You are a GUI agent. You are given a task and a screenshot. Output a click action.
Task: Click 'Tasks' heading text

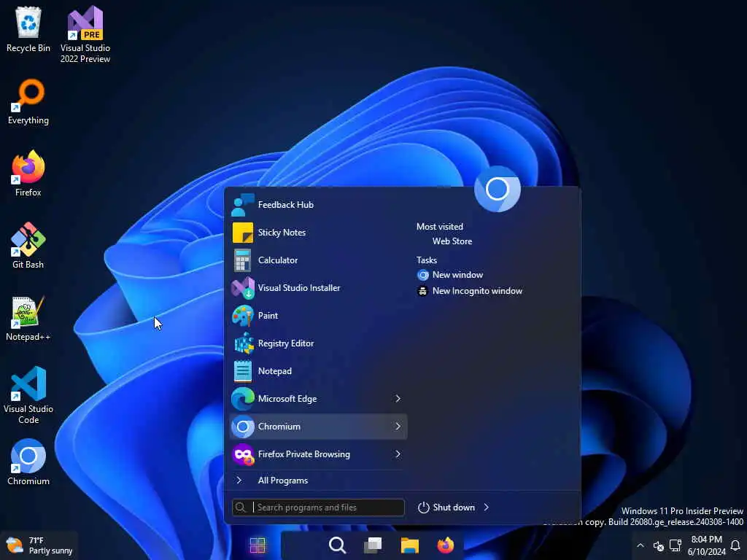[426, 260]
